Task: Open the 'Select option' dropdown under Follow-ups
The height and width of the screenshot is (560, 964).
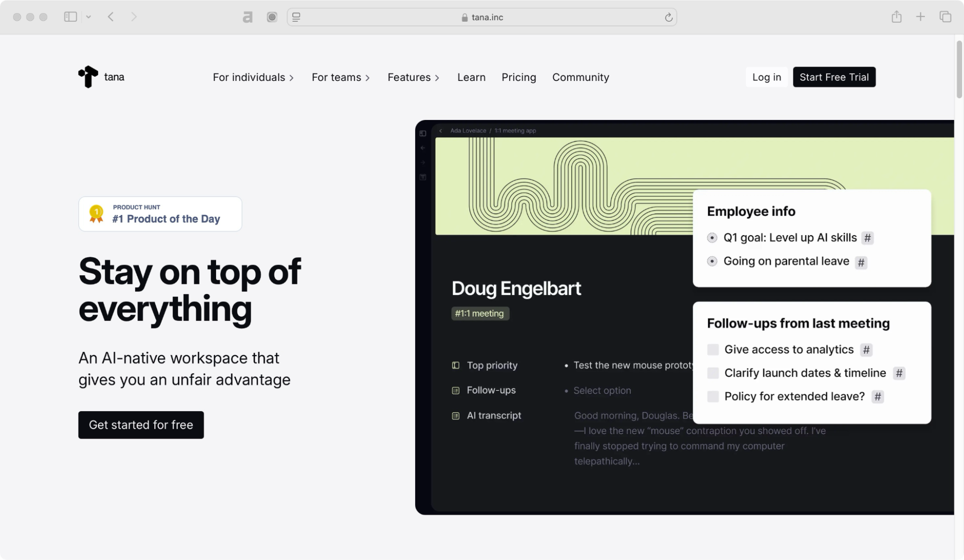Action: (602, 390)
